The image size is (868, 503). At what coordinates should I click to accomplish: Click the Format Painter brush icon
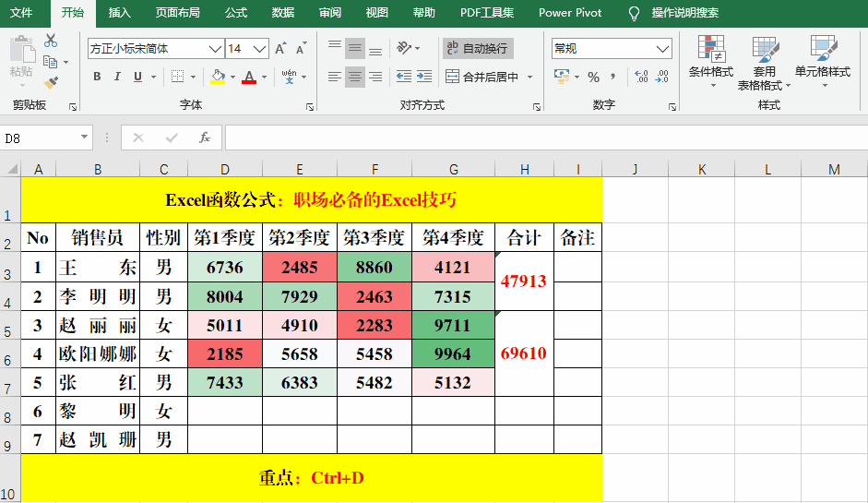[52, 83]
